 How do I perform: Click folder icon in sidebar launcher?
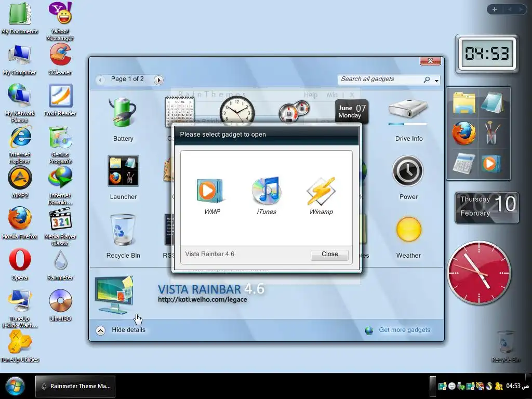click(463, 102)
